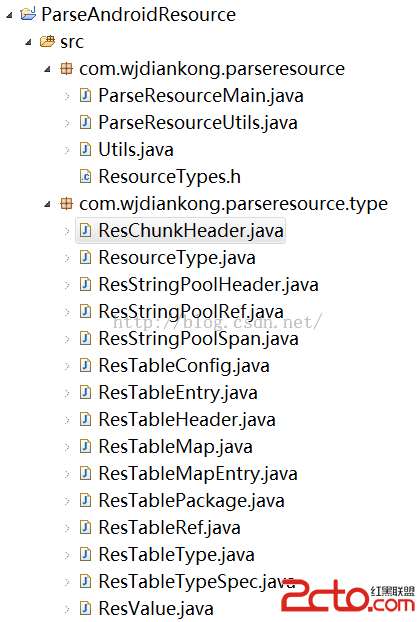
Task: Expand the ResStringPoolHeader.java node
Action: coord(67,285)
